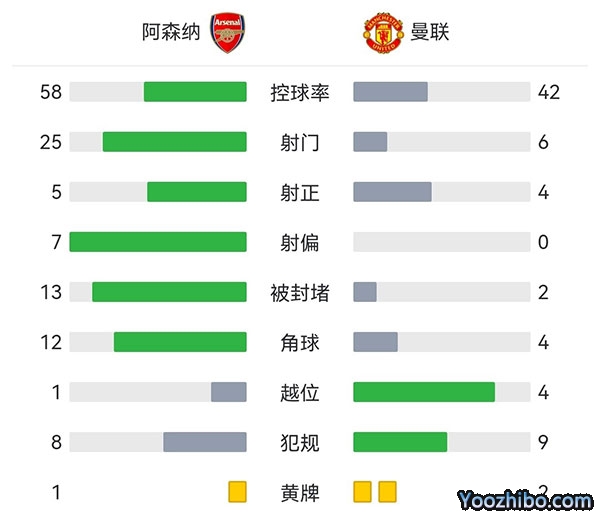Click the 射正 shots on target label
Screen dimensions: 600x516
click(300, 192)
